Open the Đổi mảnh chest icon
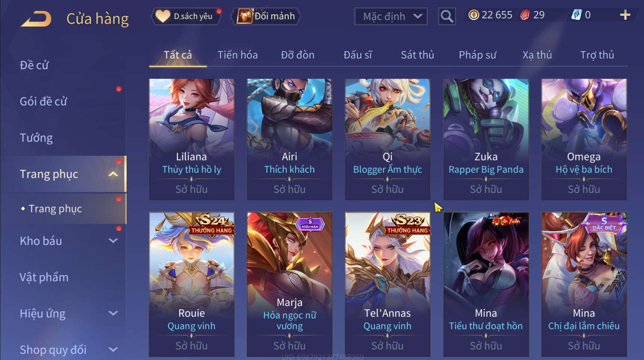Image resolution: width=644 pixels, height=360 pixels. [x=245, y=16]
